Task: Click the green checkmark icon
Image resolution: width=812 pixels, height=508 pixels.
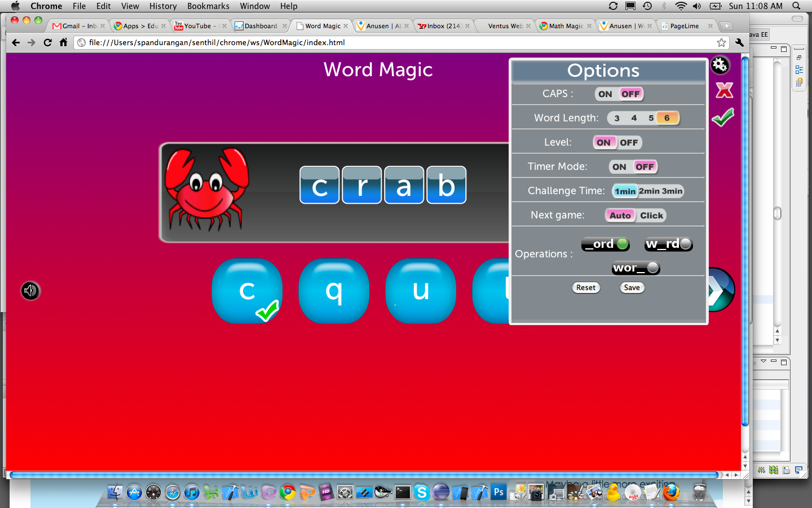Action: click(722, 117)
